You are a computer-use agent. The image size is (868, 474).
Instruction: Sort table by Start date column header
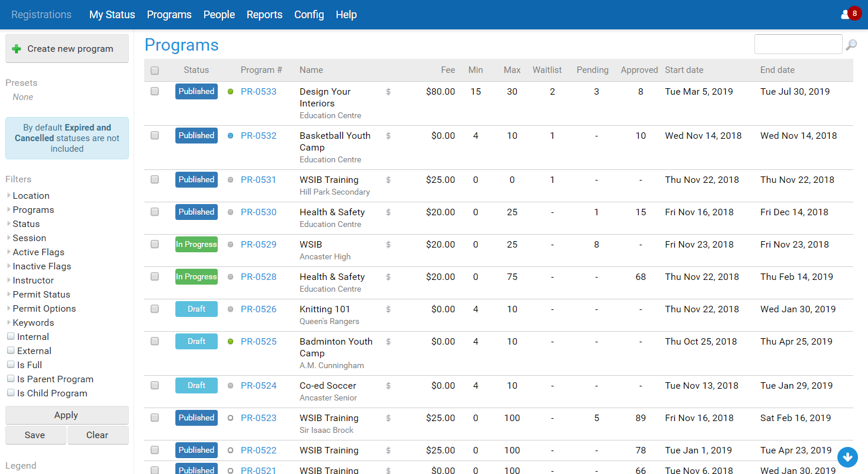(684, 70)
